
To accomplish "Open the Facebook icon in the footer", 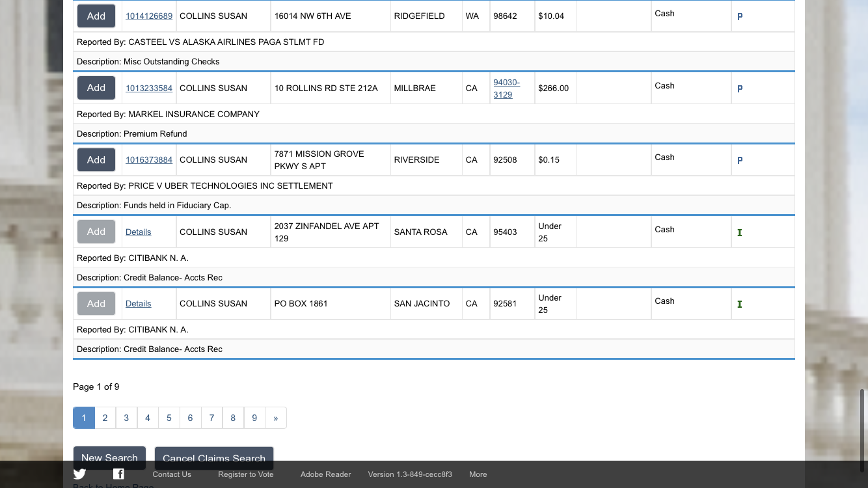I will [118, 474].
